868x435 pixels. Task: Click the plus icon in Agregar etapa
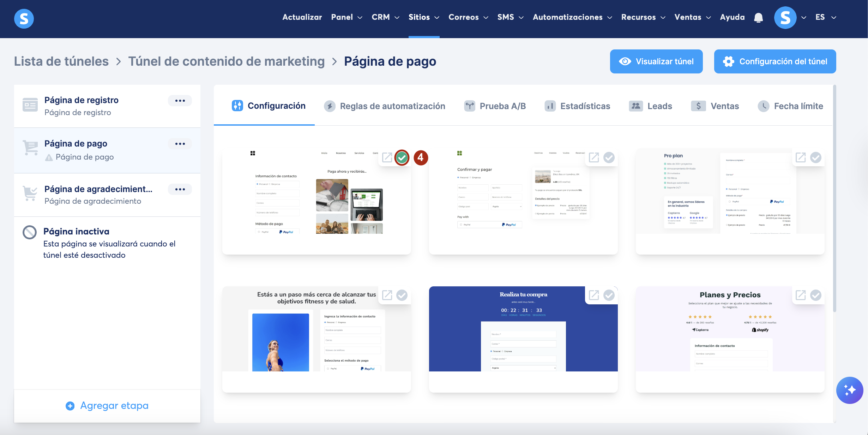(70, 406)
